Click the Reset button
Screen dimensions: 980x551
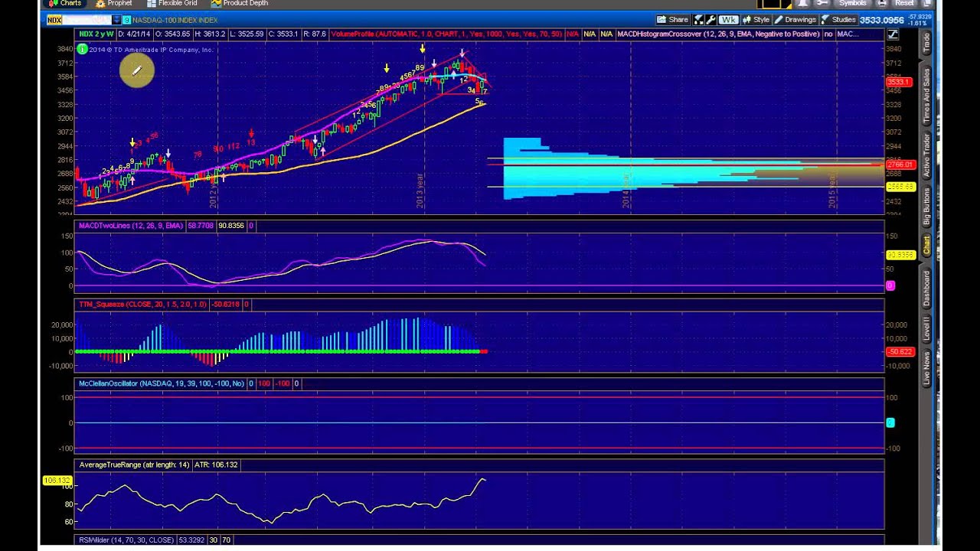pyautogui.click(x=904, y=3)
